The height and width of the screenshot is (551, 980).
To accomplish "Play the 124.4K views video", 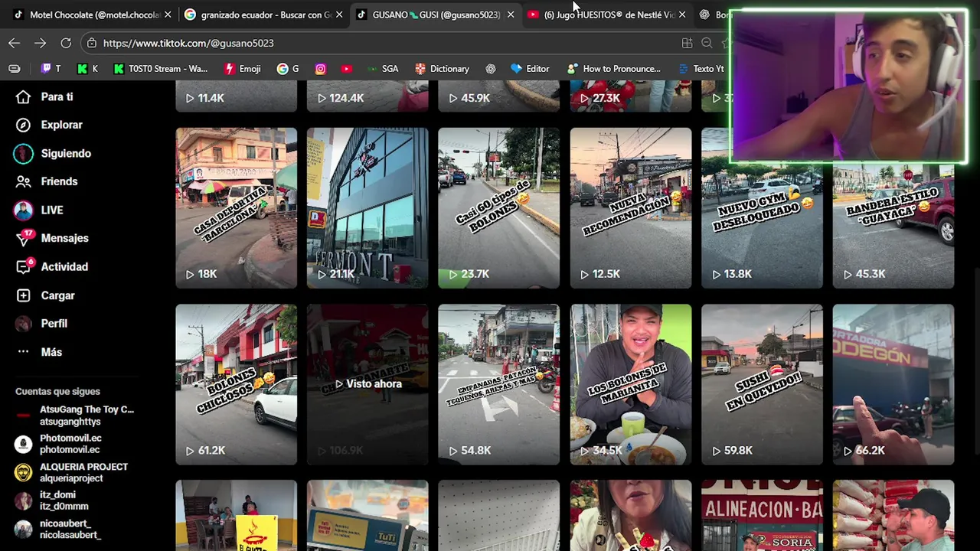I will (367, 96).
